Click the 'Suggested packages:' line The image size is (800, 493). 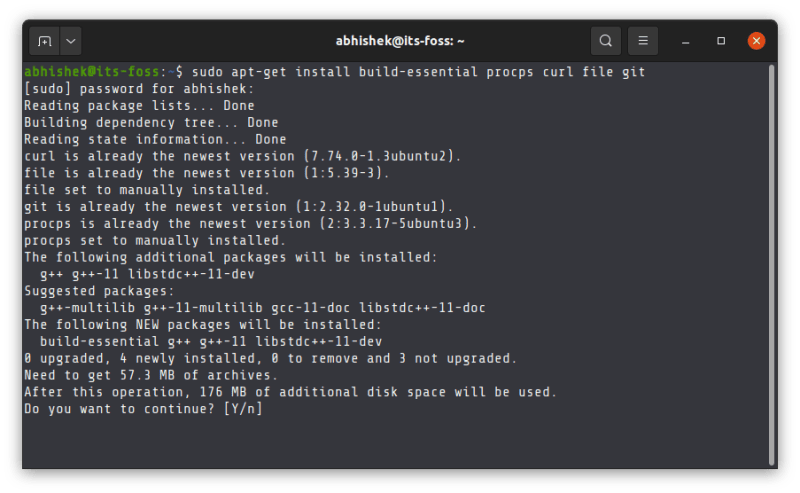(x=90, y=291)
